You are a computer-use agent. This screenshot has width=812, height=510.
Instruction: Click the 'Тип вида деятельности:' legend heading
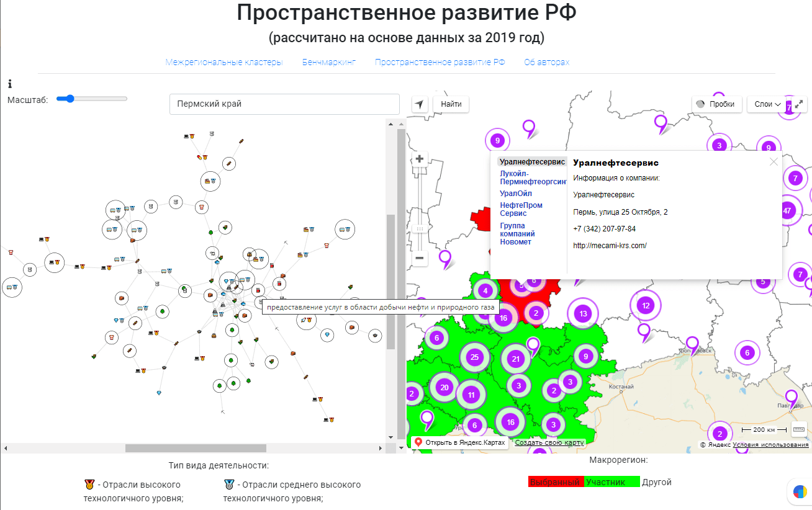[x=219, y=465]
